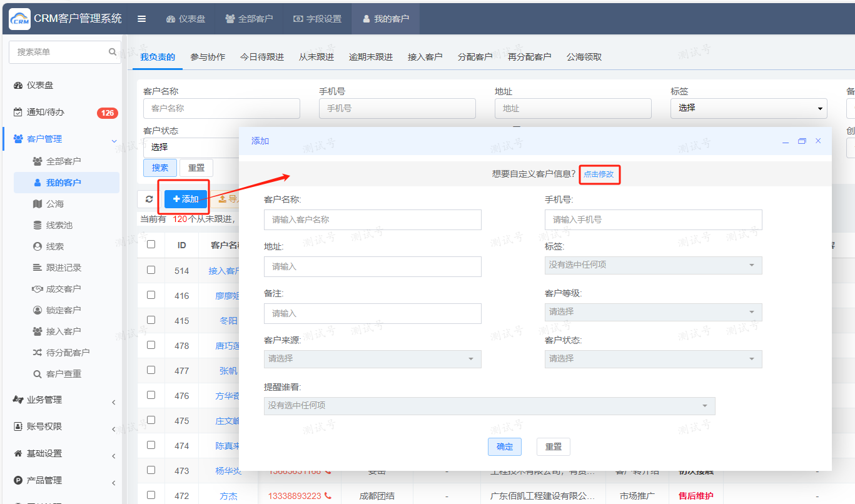Open 客户查重 in the sidebar

click(x=63, y=374)
